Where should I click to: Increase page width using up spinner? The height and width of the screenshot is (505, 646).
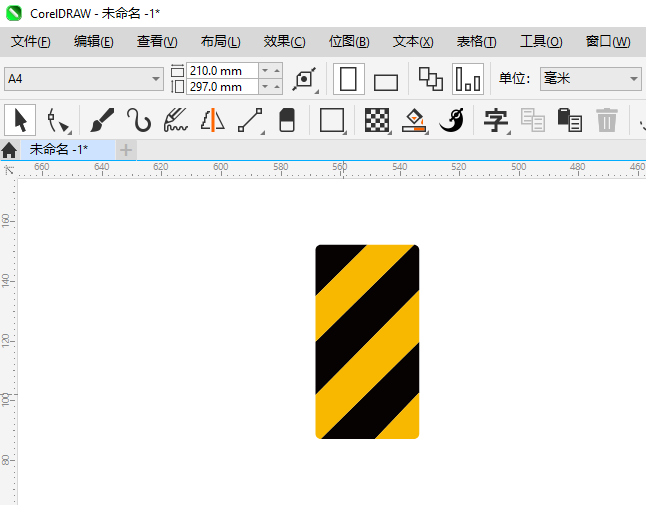(277, 71)
